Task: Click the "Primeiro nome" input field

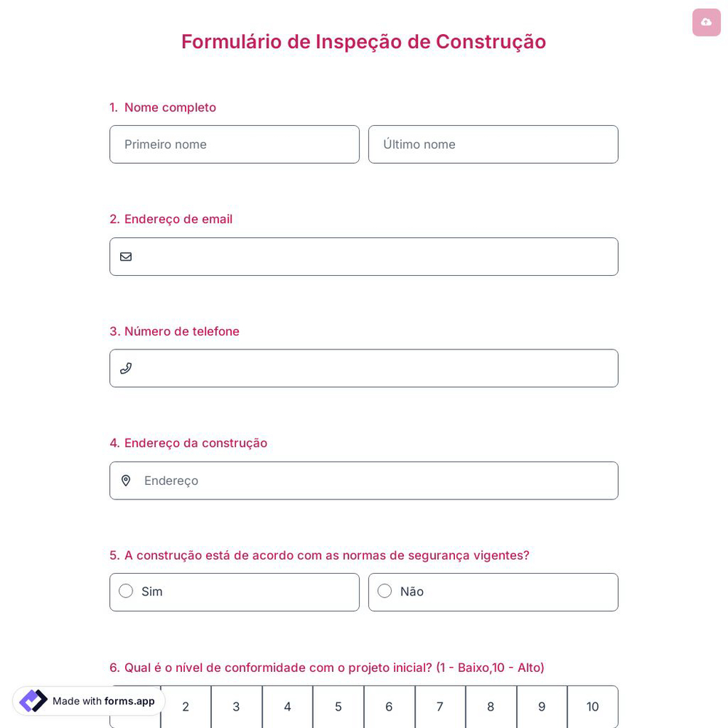Action: [x=234, y=144]
